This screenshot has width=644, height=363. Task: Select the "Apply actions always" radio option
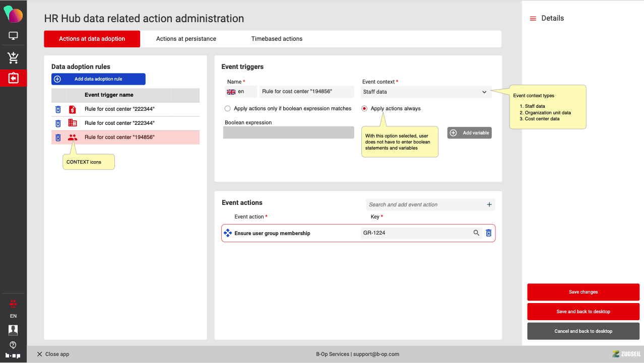click(364, 108)
